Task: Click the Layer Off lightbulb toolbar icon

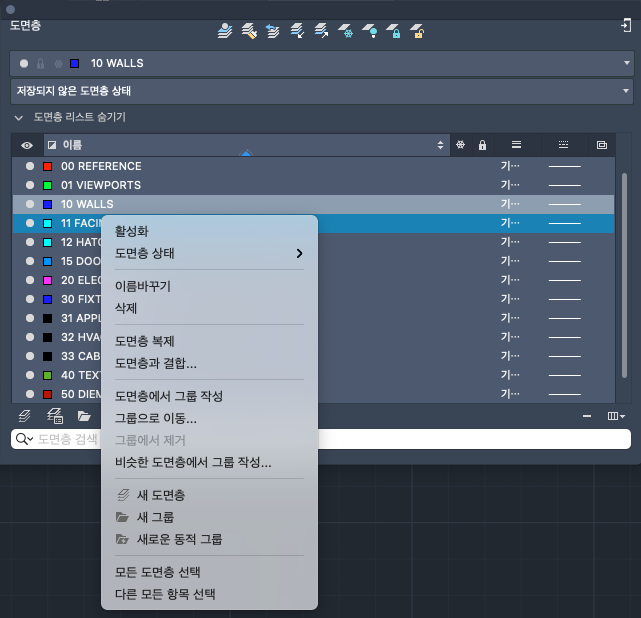Action: click(x=370, y=31)
